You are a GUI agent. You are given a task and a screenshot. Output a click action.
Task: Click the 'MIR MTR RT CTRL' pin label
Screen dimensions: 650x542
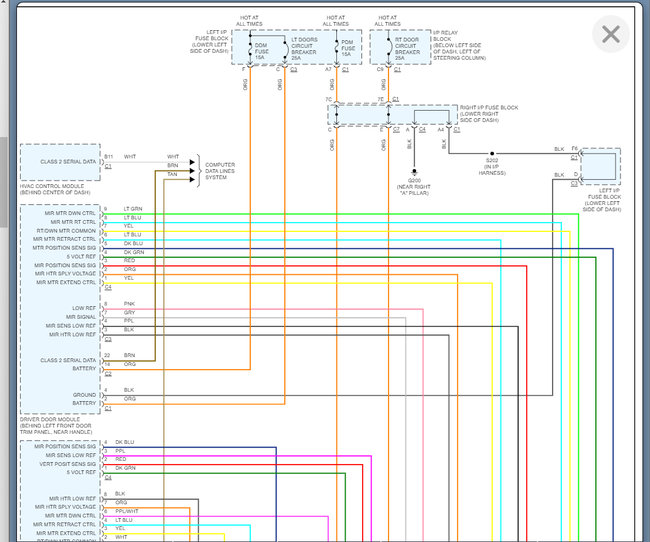coord(73,222)
